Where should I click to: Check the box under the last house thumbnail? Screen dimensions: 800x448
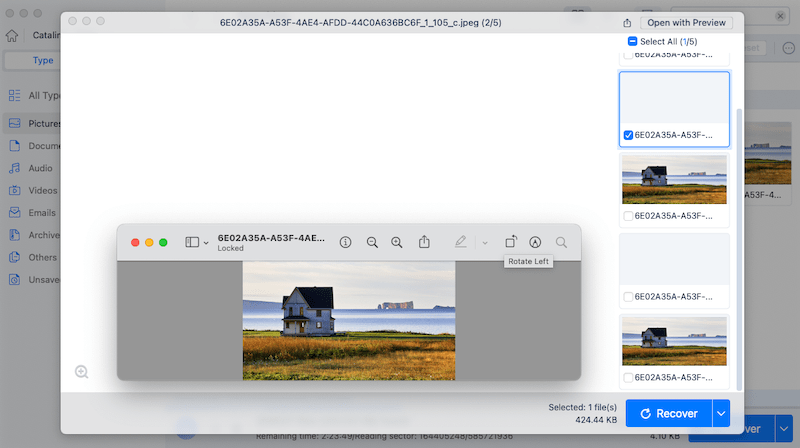coord(629,378)
